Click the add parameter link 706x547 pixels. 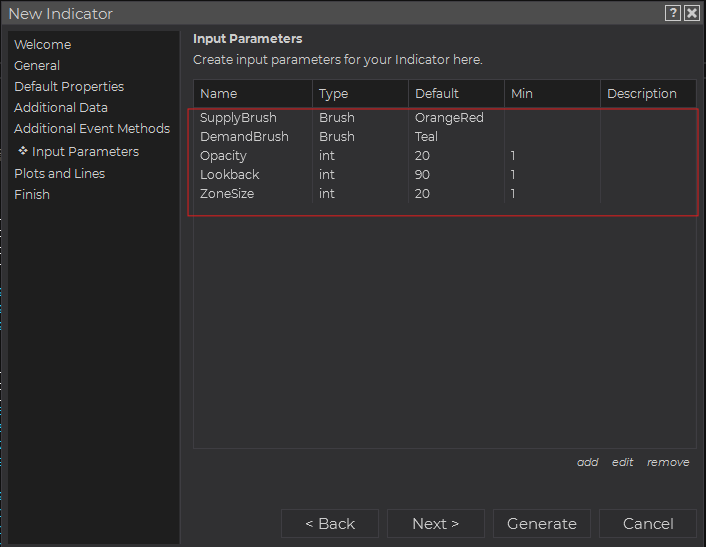[588, 462]
